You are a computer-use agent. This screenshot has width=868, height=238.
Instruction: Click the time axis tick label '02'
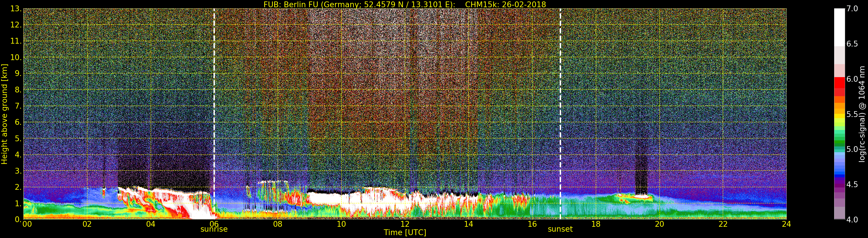pos(87,224)
